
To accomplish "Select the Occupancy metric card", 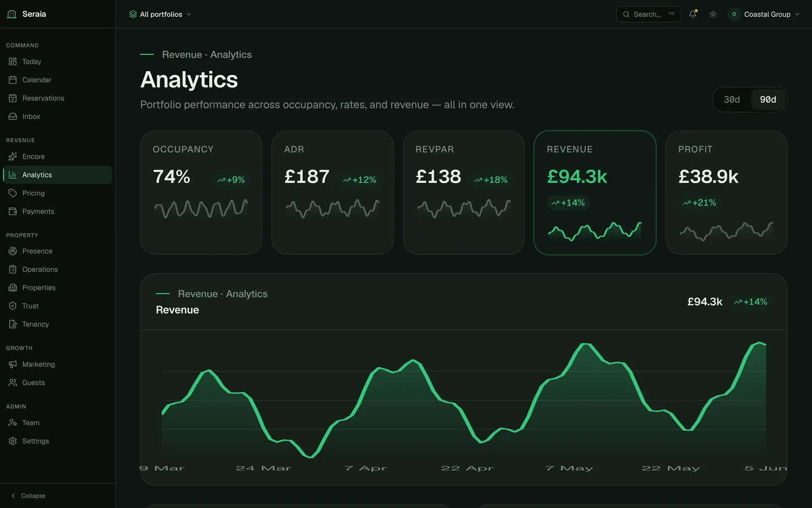I will [x=201, y=193].
